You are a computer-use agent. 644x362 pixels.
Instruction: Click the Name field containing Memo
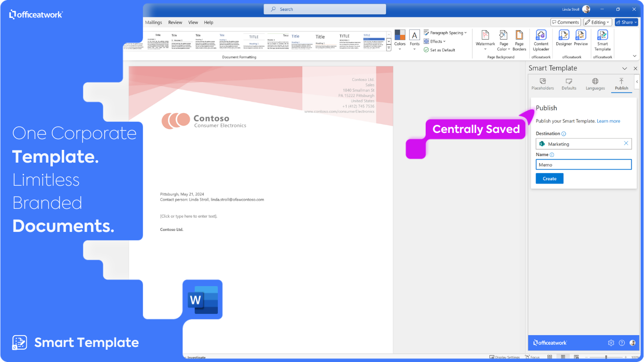point(584,165)
